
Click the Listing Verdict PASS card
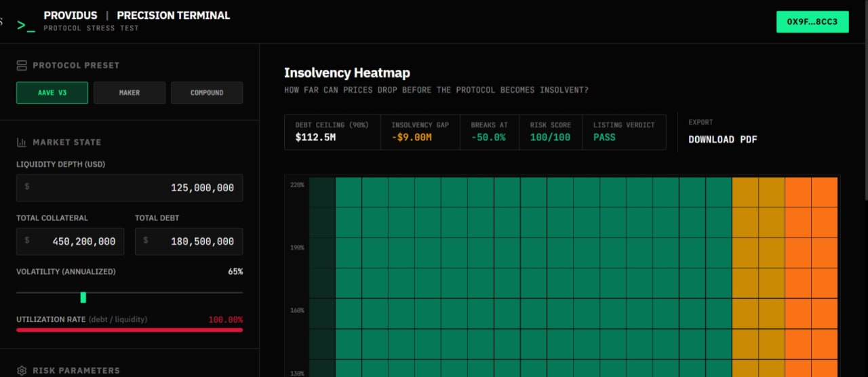point(624,132)
